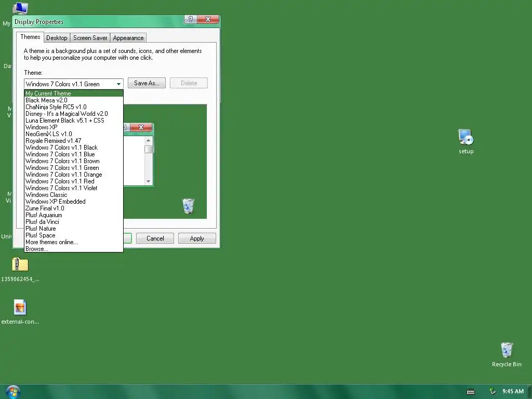This screenshot has width=532, height=399.
Task: Click the My Computer icon above the dialog
Action: [20, 8]
